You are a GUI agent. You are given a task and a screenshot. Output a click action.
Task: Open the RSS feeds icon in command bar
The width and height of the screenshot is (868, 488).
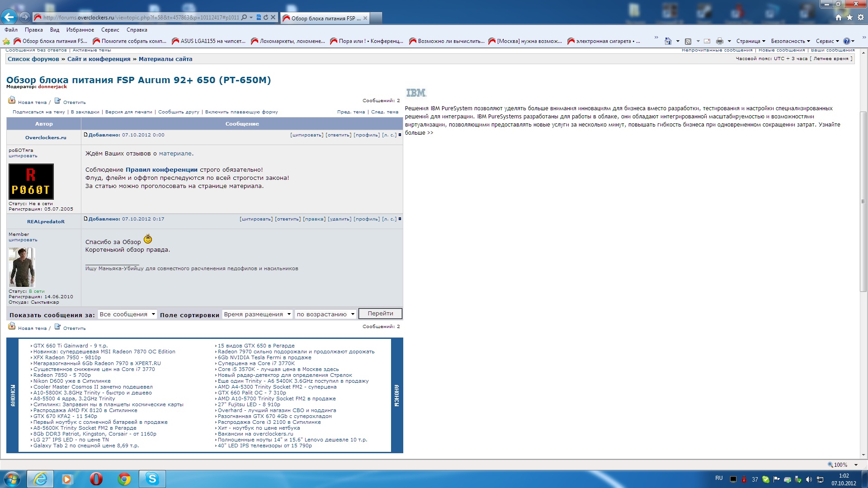(x=688, y=41)
